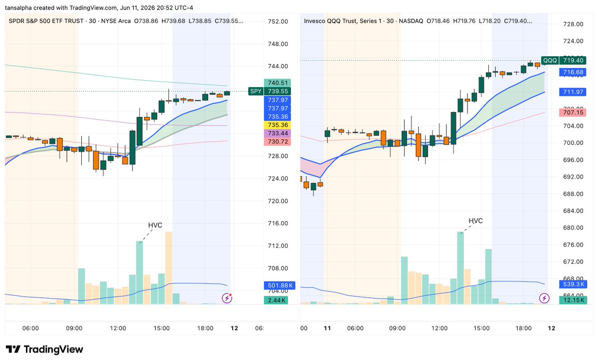
Task: Click the 672.00 price level on QQQ axis
Action: tap(573, 262)
